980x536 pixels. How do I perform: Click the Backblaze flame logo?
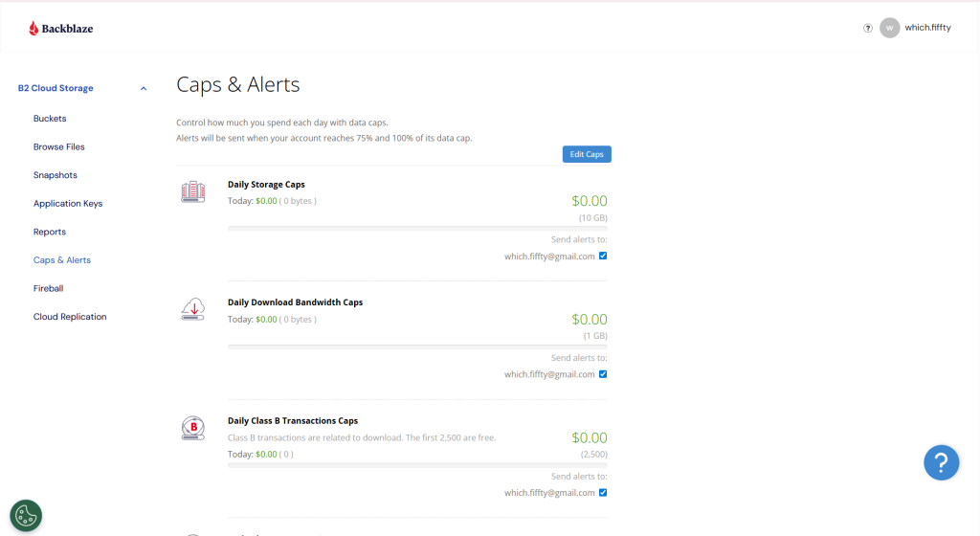33,28
